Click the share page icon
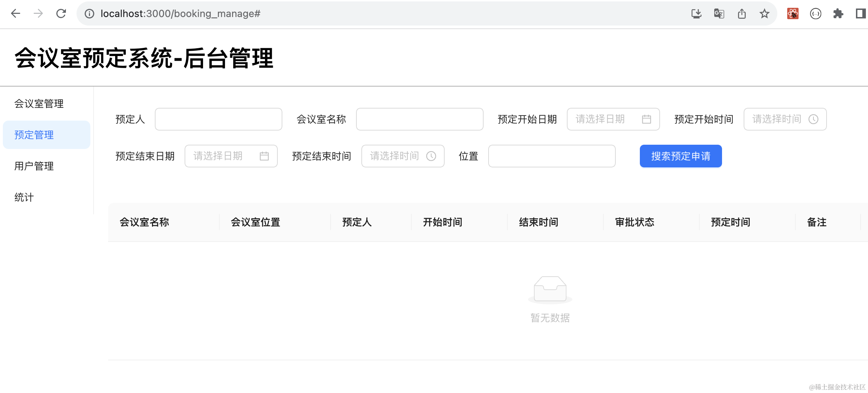The height and width of the screenshot is (393, 868). click(x=742, y=13)
